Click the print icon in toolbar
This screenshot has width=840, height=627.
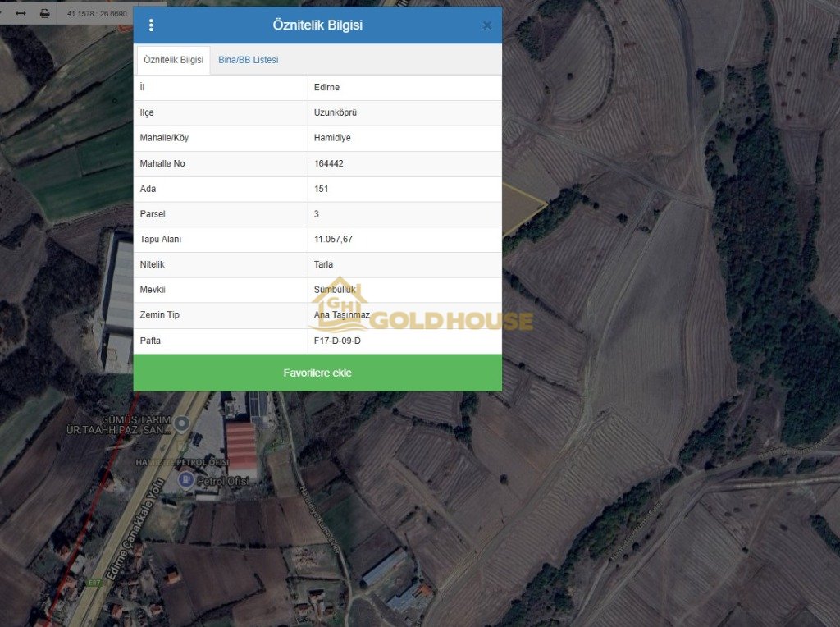point(44,13)
